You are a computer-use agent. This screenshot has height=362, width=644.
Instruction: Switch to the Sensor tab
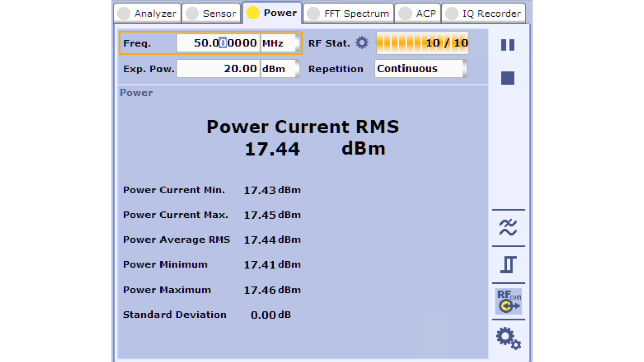pos(211,14)
